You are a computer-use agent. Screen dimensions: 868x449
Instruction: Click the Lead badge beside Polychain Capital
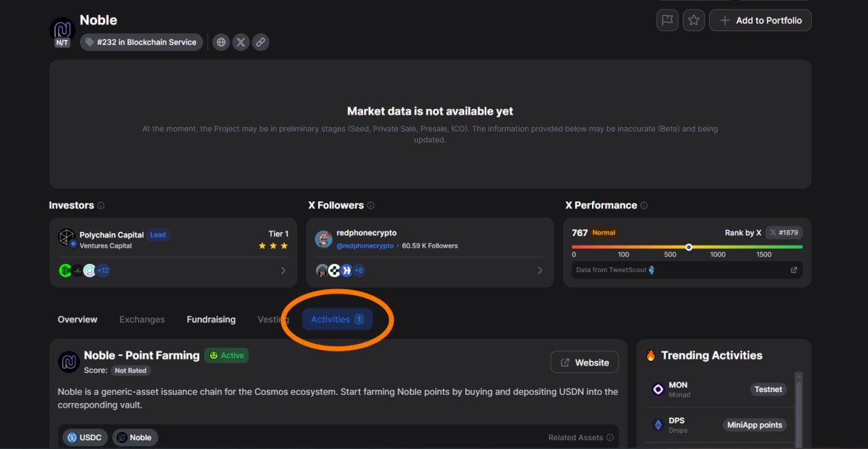[x=158, y=235]
